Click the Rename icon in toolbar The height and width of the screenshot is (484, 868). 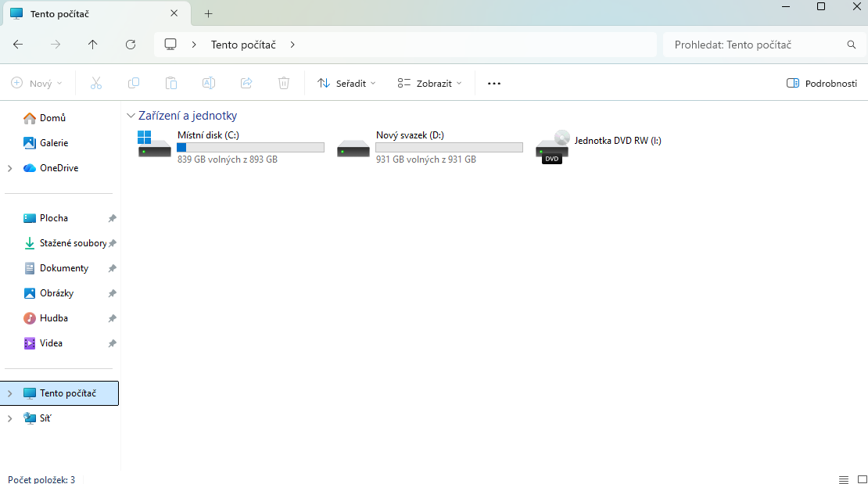(209, 83)
